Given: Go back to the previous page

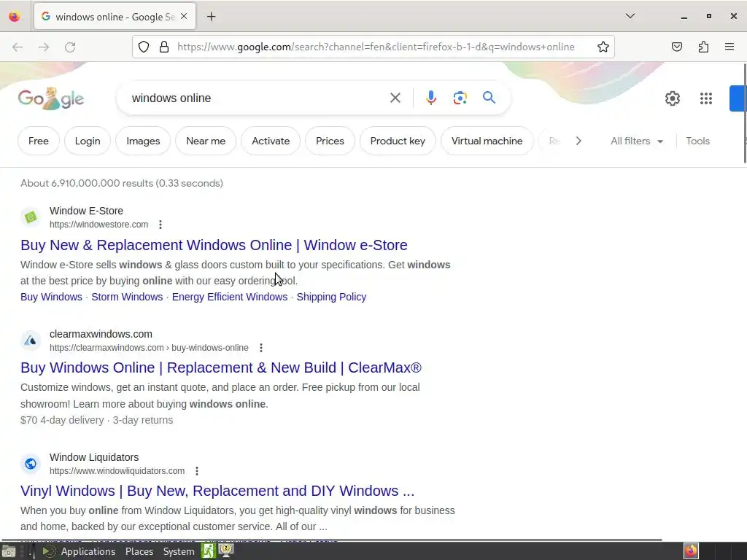Looking at the screenshot, I should [x=18, y=47].
